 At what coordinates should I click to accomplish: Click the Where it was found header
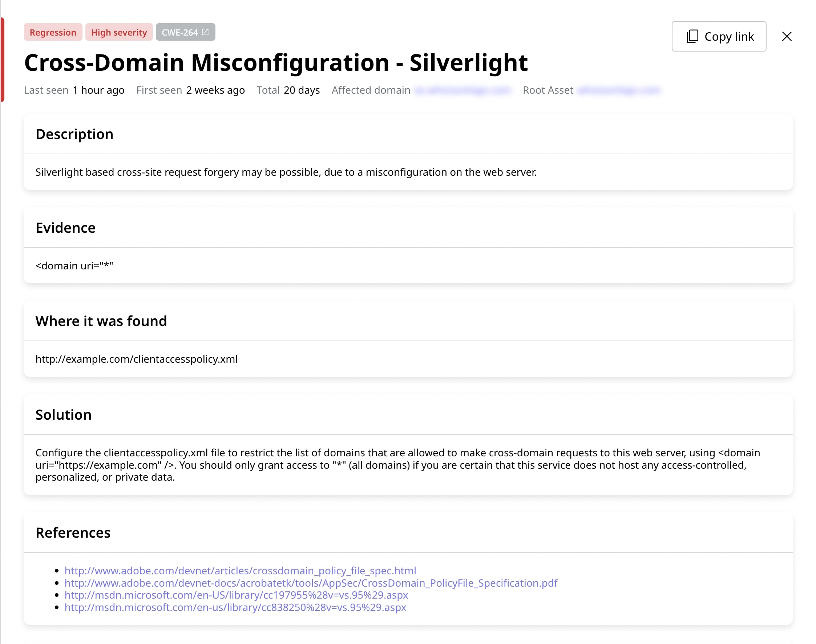101,321
